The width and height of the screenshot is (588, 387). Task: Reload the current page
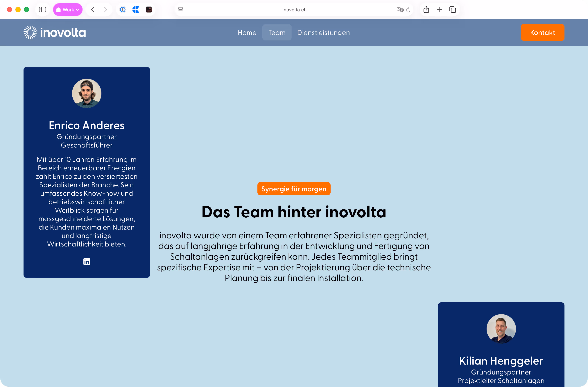tap(408, 10)
